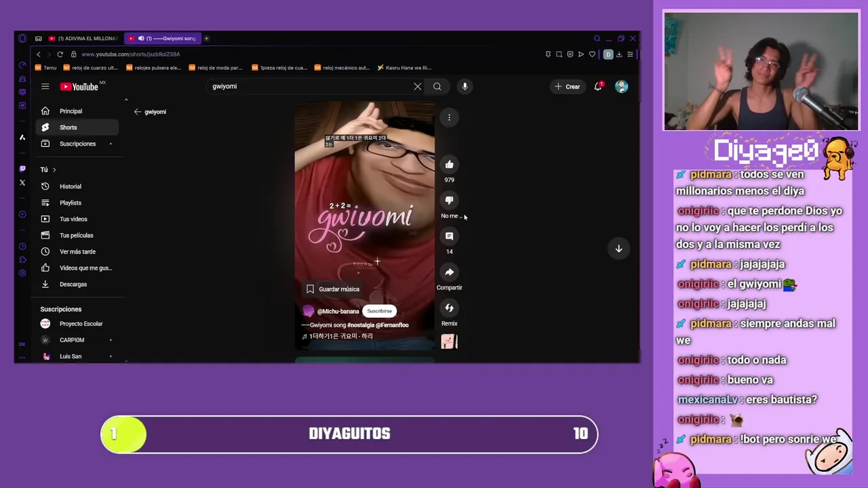
Task: Open the sound thumbnail below Remix
Action: tap(449, 342)
